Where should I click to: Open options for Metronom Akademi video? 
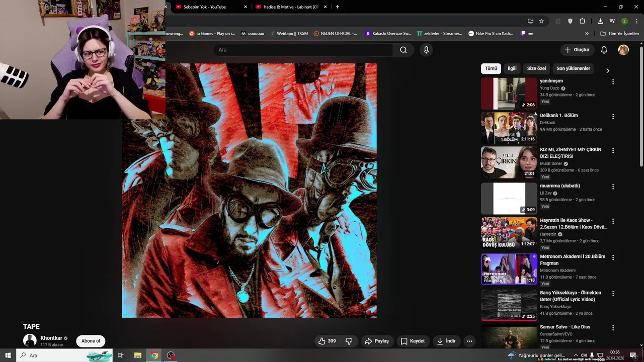click(x=613, y=257)
